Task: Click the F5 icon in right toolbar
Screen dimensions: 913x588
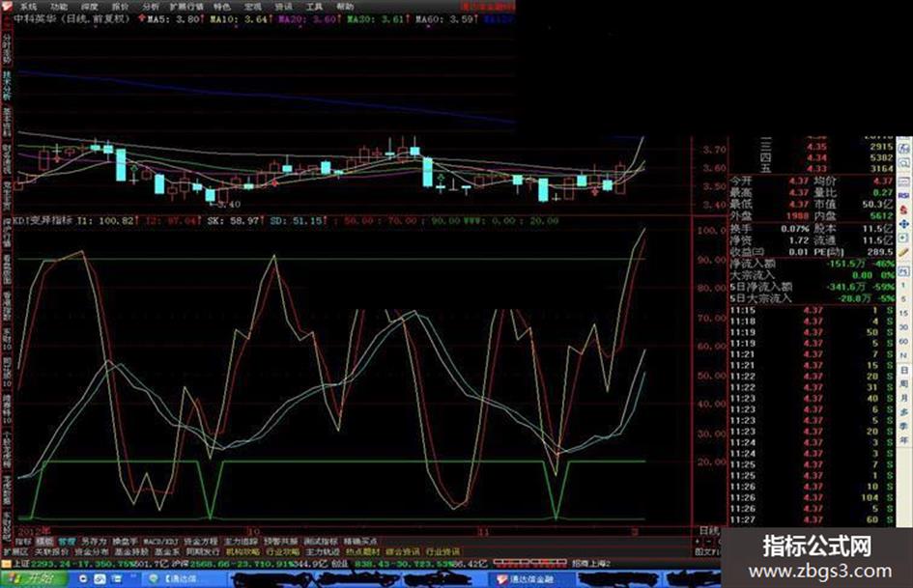Action: 903,270
